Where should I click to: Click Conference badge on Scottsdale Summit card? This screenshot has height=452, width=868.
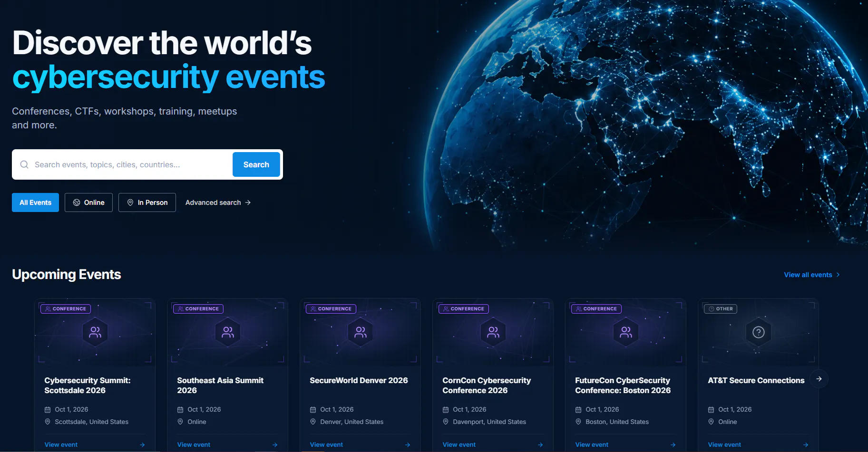(66, 309)
